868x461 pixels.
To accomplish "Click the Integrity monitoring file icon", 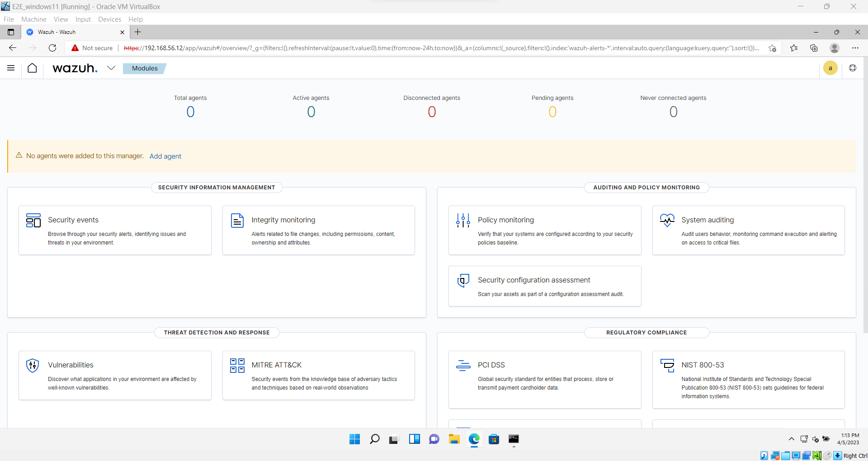I will 237,221.
